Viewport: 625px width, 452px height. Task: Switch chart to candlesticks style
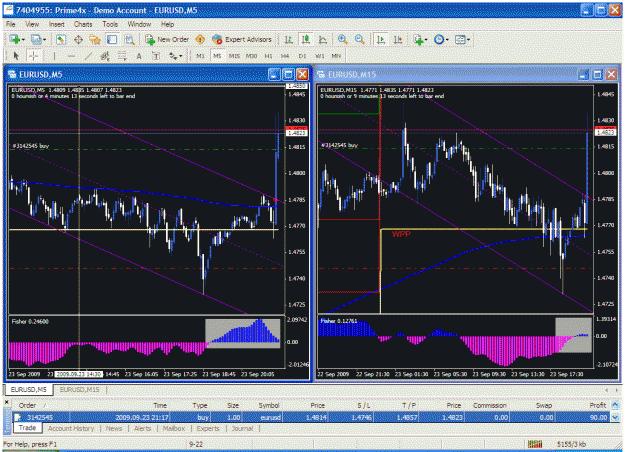306,39
